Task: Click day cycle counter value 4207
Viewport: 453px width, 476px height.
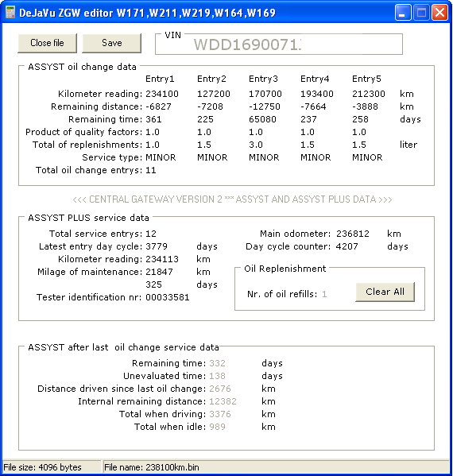Action: (347, 246)
